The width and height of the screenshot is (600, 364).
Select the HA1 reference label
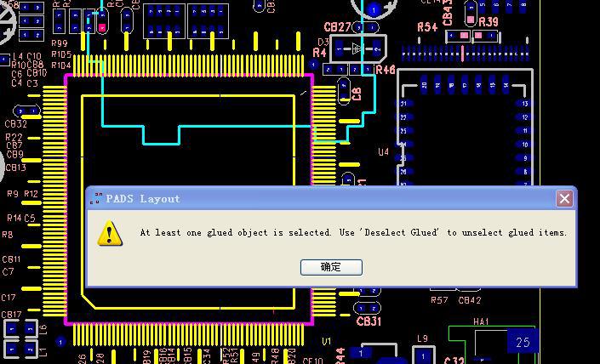point(481,322)
